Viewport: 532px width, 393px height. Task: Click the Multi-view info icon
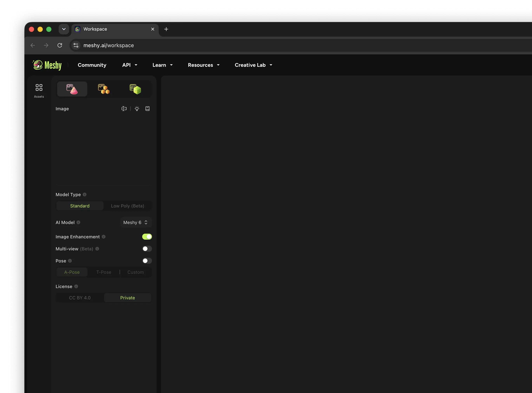97,249
